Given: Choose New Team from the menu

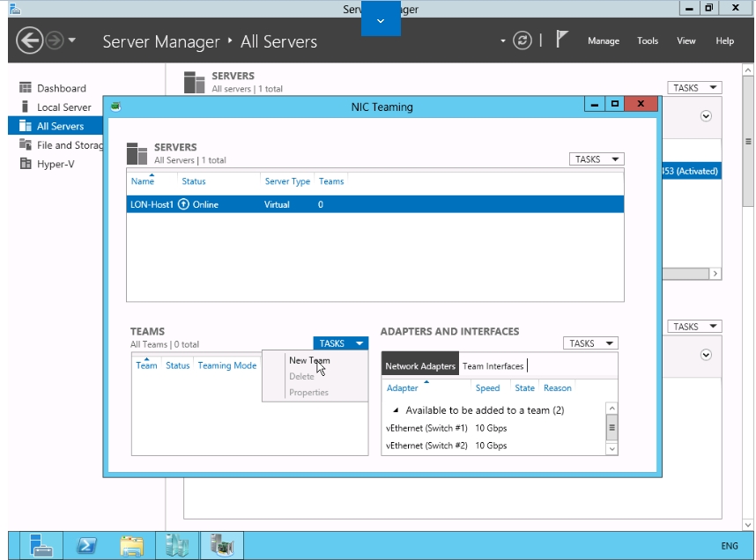Looking at the screenshot, I should pyautogui.click(x=309, y=360).
